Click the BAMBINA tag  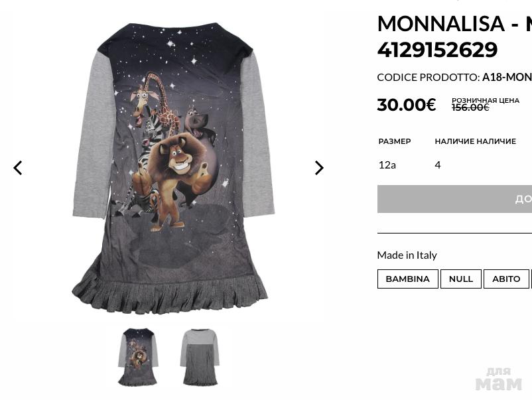(x=407, y=279)
